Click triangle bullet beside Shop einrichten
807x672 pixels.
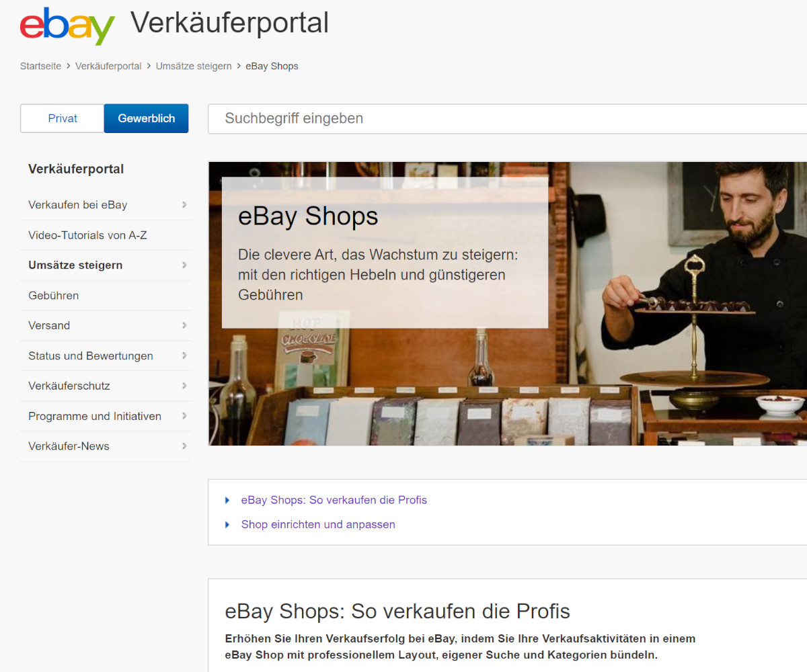(x=227, y=524)
